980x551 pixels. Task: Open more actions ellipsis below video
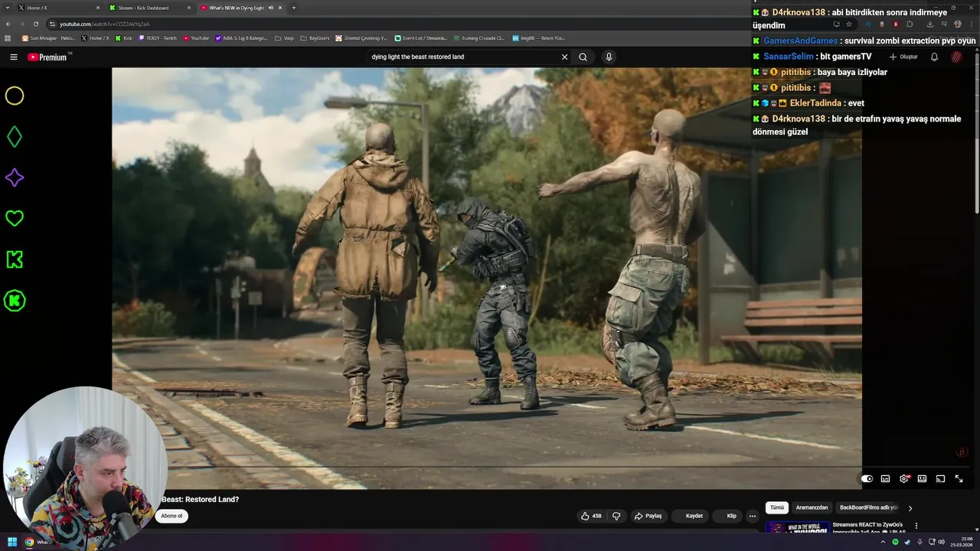tap(753, 516)
